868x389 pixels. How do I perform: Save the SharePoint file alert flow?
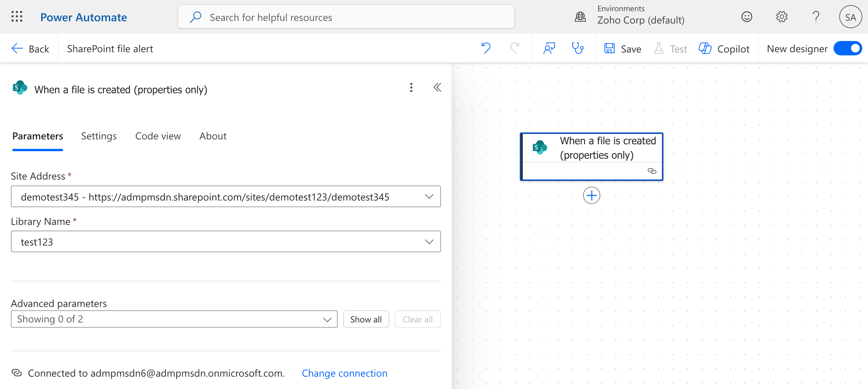click(622, 48)
